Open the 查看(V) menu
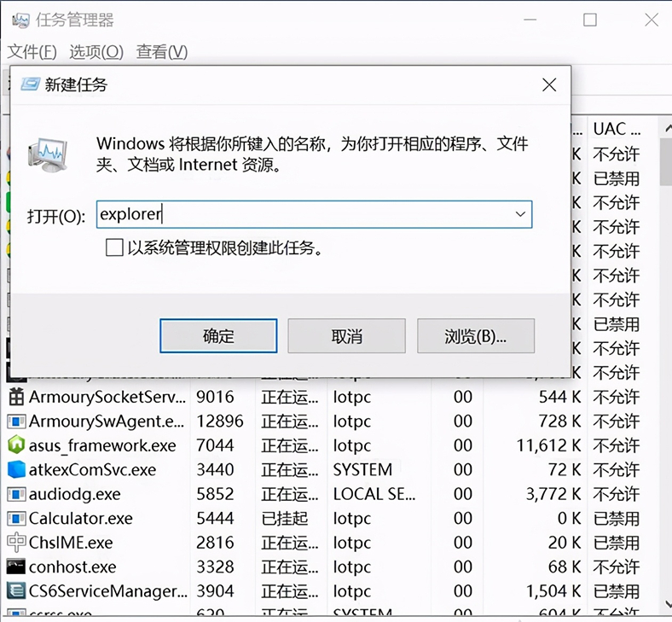The image size is (672, 622). (x=162, y=52)
